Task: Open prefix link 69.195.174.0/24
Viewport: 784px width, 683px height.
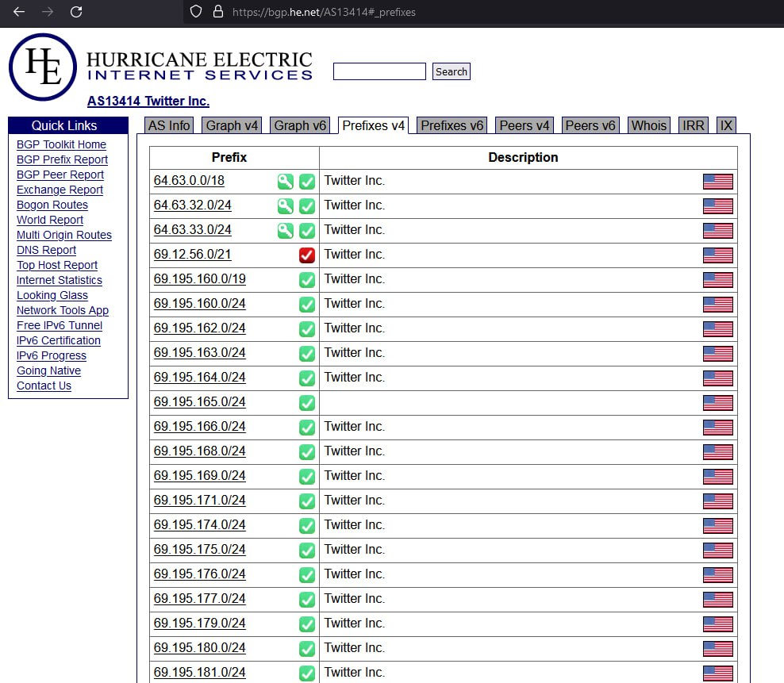Action: click(199, 525)
